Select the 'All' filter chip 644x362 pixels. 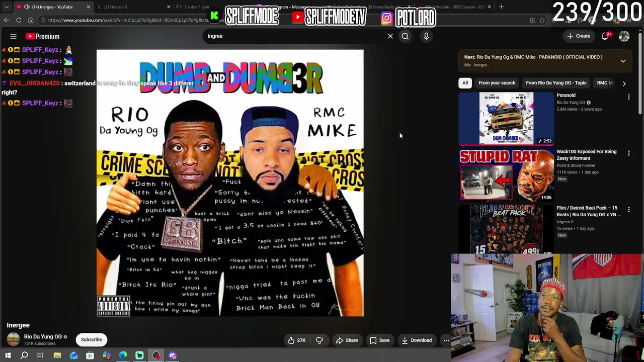(465, 83)
